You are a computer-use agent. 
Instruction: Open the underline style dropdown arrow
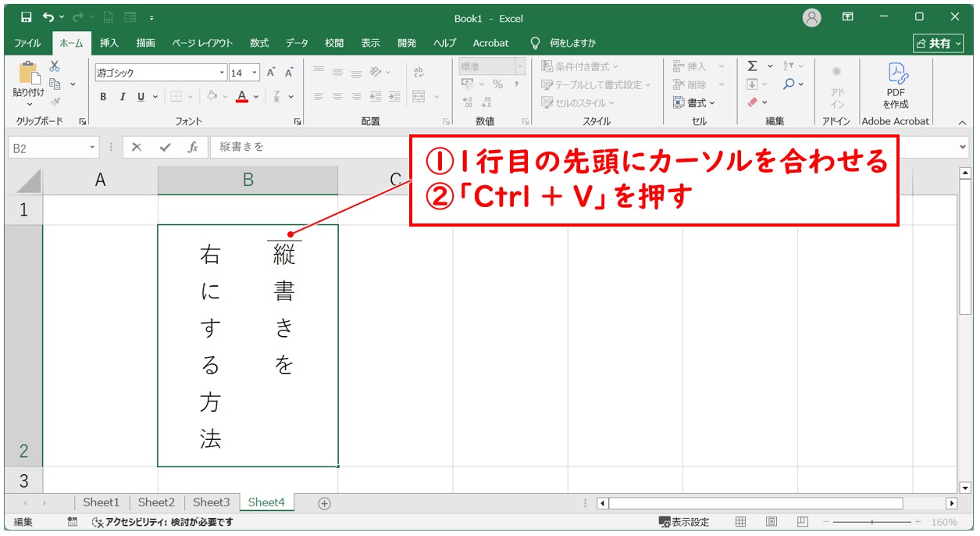point(155,97)
